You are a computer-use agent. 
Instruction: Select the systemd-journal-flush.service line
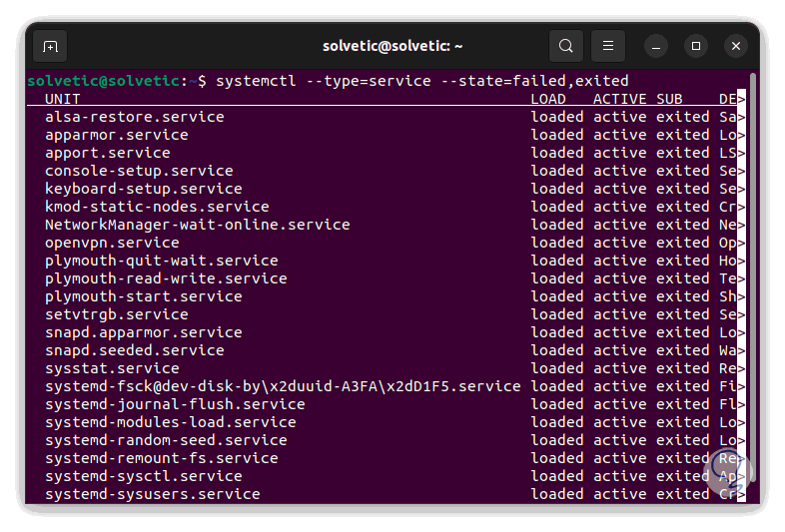[x=175, y=404]
